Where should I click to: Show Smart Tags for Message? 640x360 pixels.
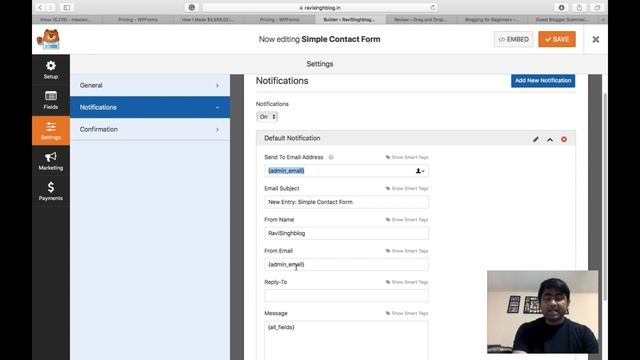pos(407,313)
